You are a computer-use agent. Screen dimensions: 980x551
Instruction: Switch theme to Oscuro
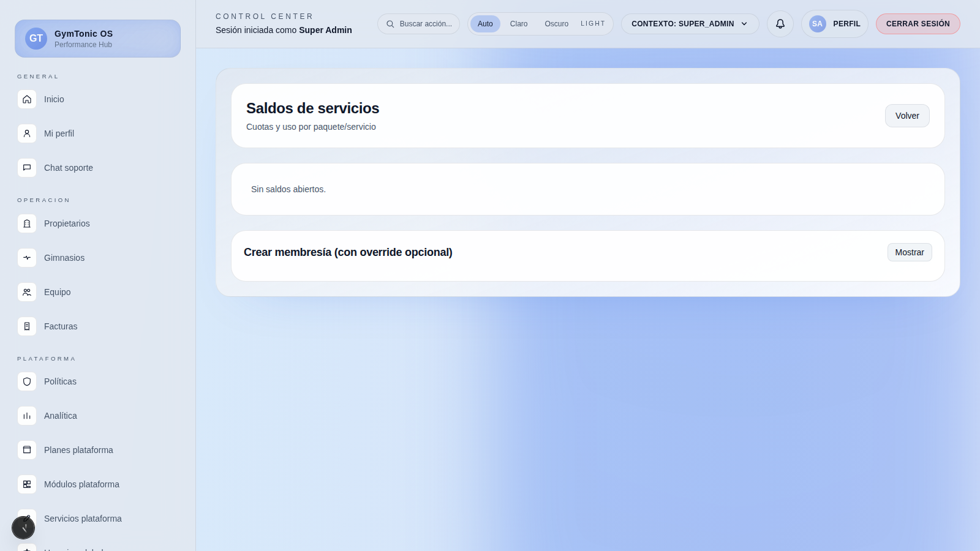(556, 24)
